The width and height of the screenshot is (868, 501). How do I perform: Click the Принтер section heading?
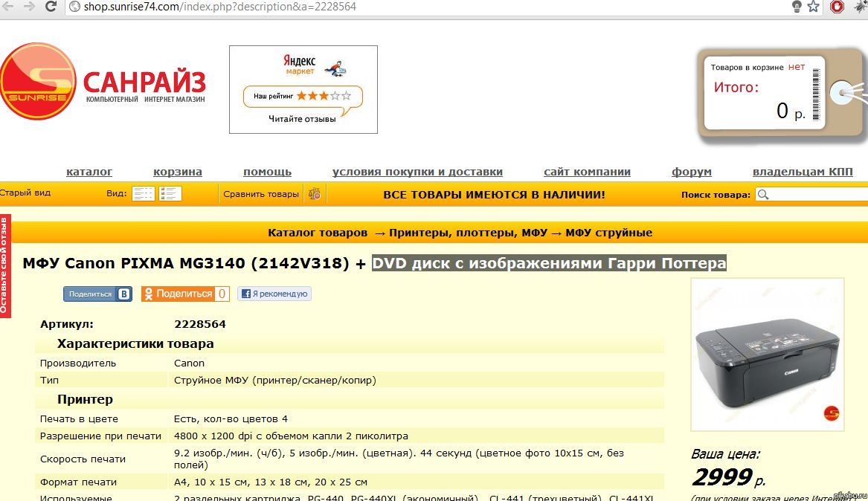85,399
